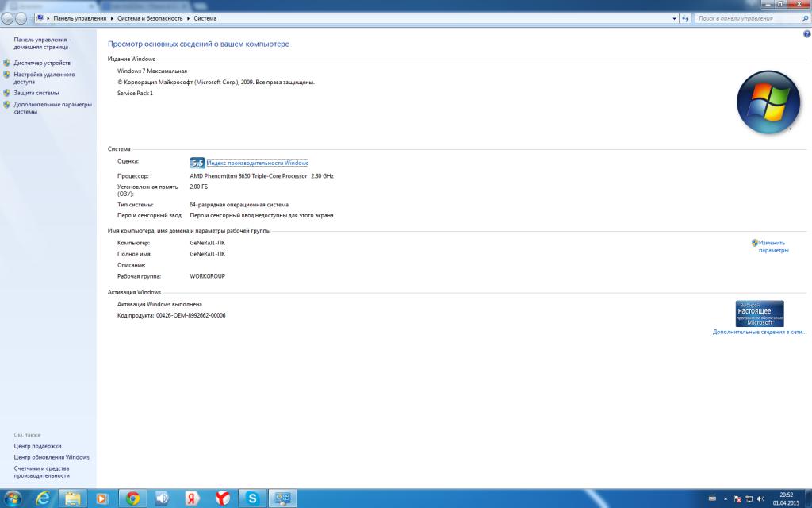Open 'Диспетчер устройств' link
This screenshot has height=508, width=812.
(x=42, y=63)
